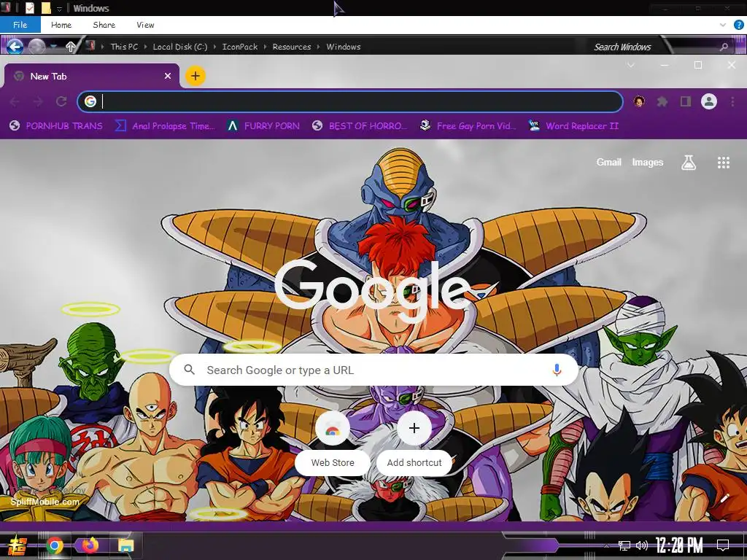Start voice search with microphone icon

pos(557,370)
